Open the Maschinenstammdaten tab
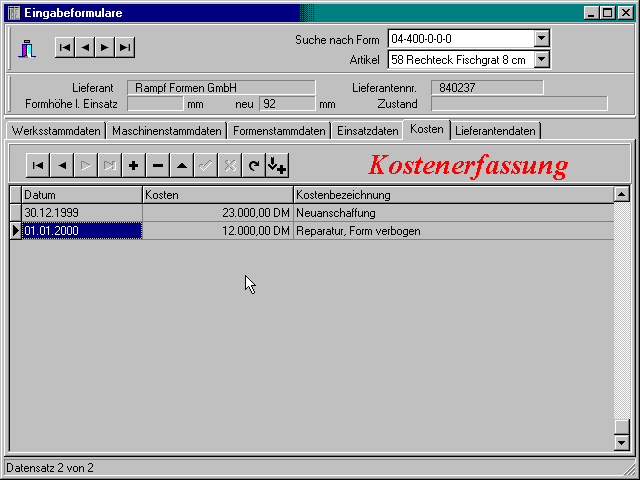 pos(166,131)
